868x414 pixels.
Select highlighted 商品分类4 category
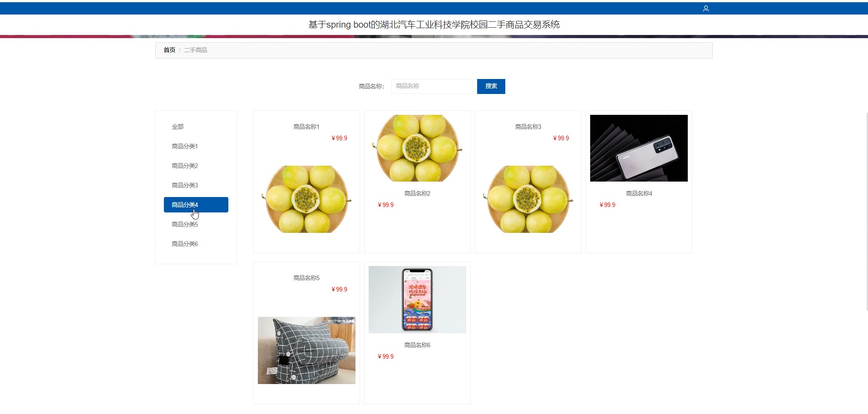click(196, 205)
